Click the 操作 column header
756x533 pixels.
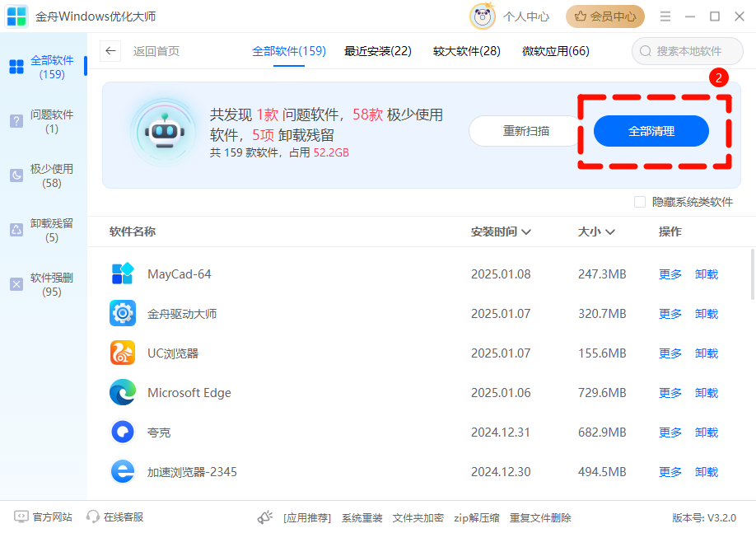click(x=670, y=231)
